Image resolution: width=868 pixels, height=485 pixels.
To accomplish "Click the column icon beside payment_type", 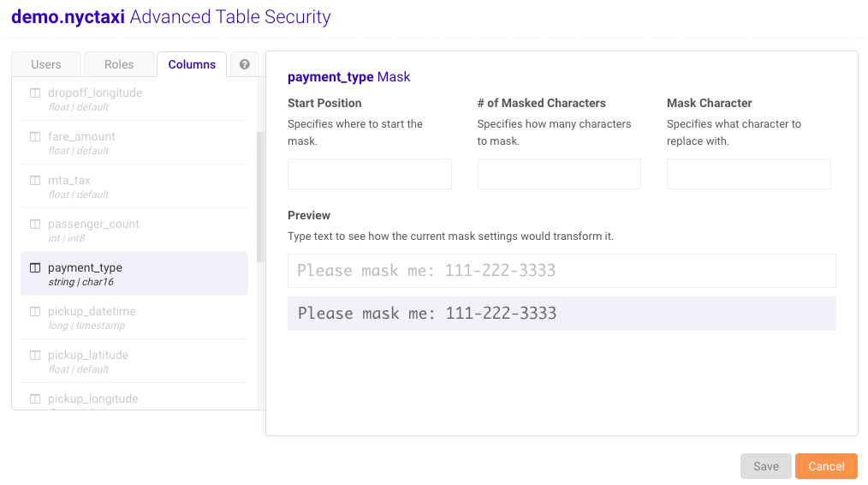I will [35, 268].
